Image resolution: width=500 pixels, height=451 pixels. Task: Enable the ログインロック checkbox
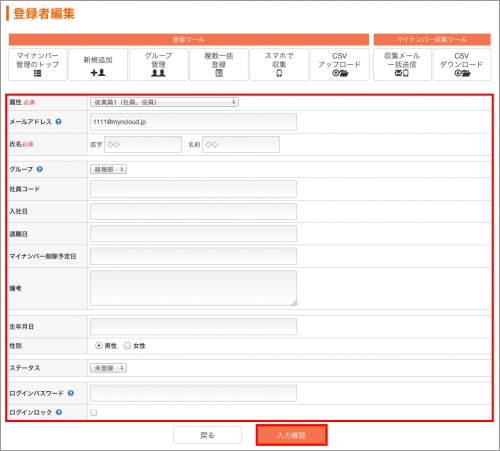(94, 413)
